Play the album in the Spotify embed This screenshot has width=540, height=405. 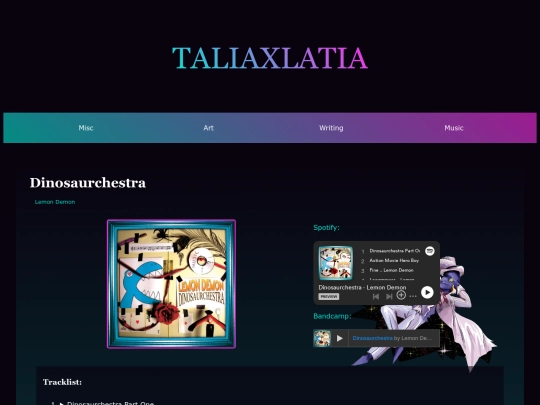coord(427,292)
